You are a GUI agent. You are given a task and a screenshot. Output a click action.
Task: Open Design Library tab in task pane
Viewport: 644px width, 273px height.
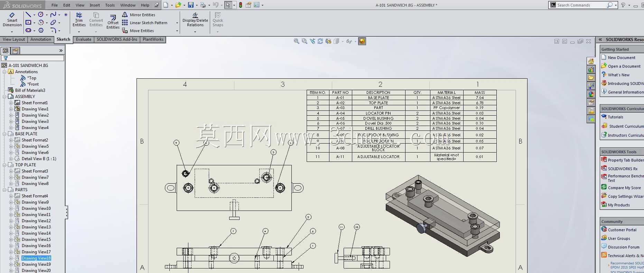coord(591,69)
